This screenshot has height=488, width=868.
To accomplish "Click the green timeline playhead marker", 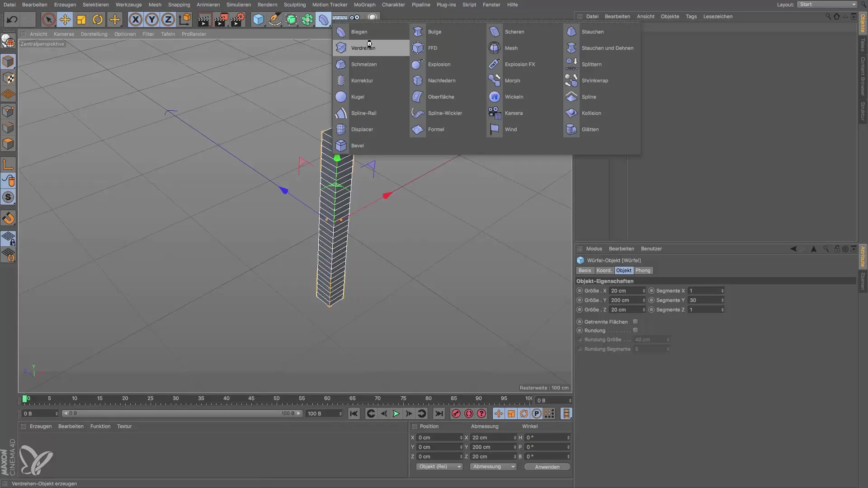I will point(25,399).
